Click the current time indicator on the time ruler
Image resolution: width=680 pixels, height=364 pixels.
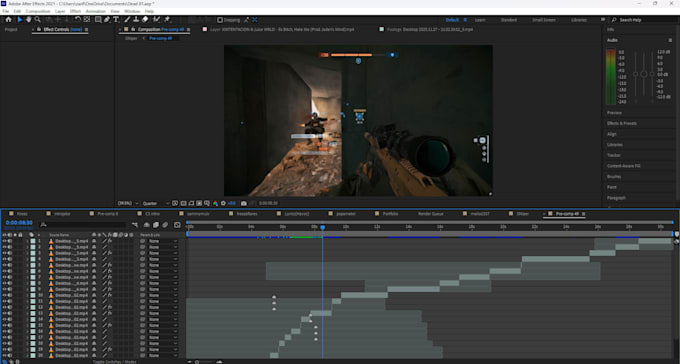pos(322,227)
